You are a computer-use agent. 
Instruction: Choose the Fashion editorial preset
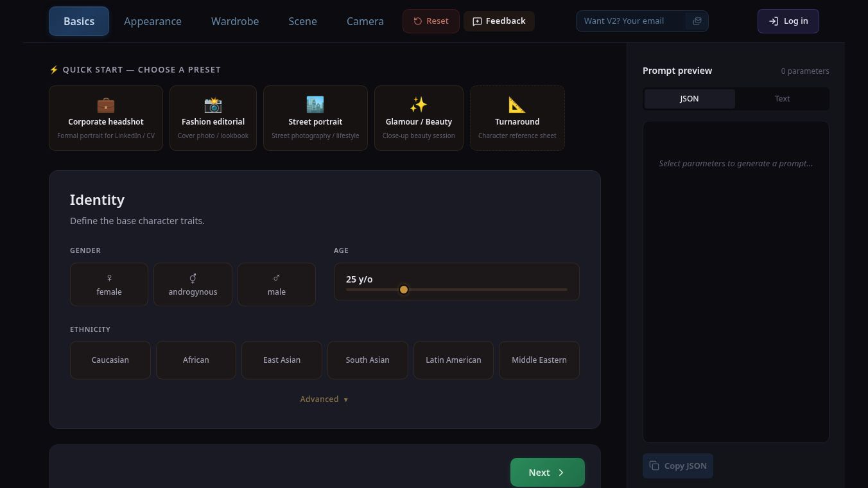(x=213, y=118)
